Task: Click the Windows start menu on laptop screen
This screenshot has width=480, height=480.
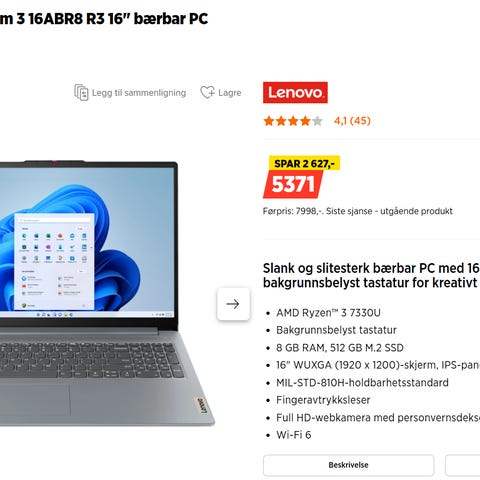Action: [x=54, y=262]
